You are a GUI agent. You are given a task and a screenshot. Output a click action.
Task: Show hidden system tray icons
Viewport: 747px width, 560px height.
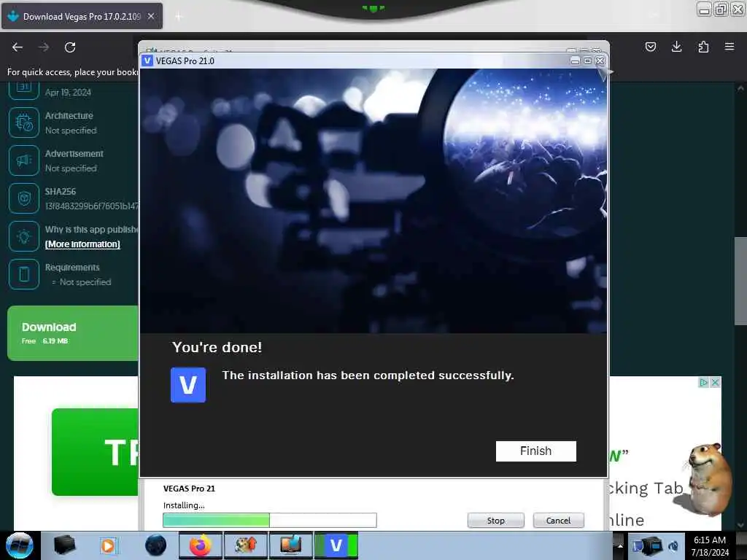[x=620, y=545]
